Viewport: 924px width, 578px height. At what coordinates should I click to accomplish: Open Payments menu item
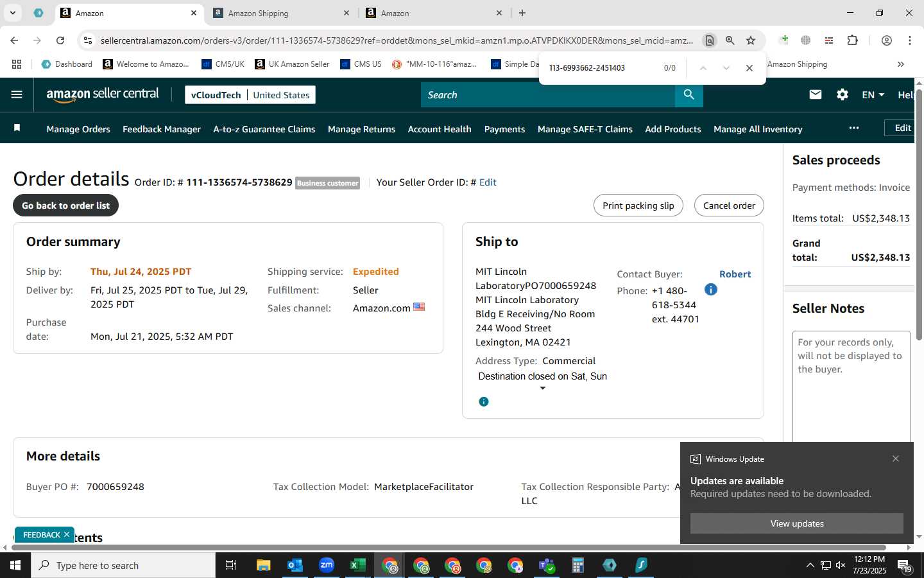pos(504,129)
